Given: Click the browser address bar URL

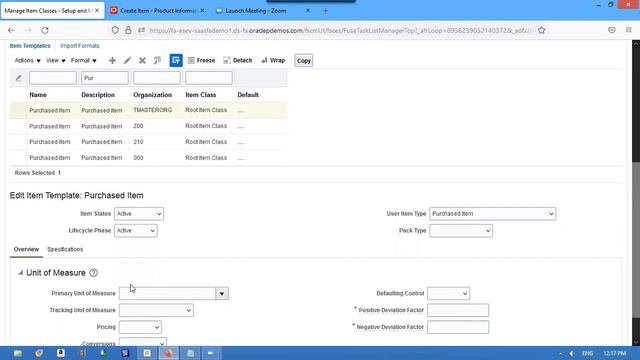Looking at the screenshot, I should point(341,30).
